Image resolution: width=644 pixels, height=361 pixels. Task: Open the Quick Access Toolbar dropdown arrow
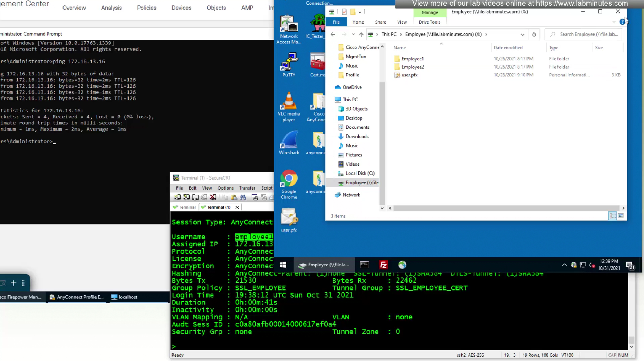360,12
